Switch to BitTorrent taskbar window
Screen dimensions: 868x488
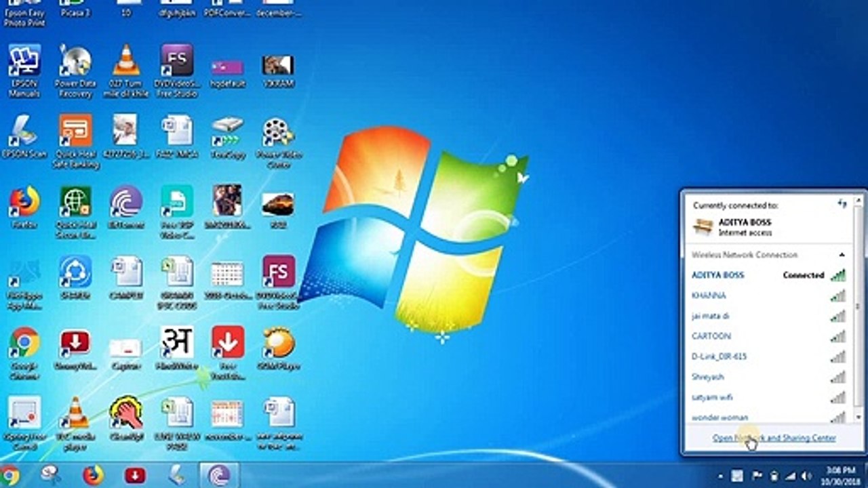[219, 475]
